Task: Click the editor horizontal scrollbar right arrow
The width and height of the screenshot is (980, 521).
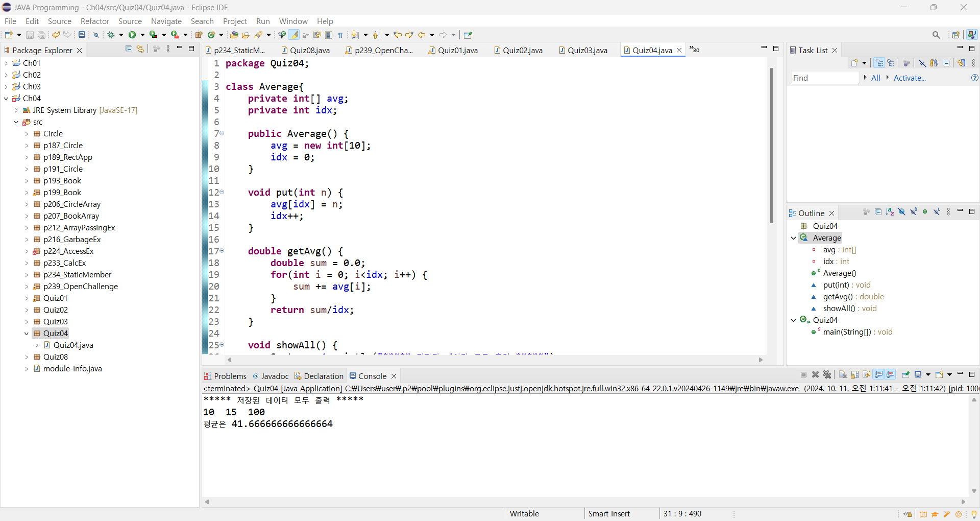Action: pyautogui.click(x=761, y=360)
